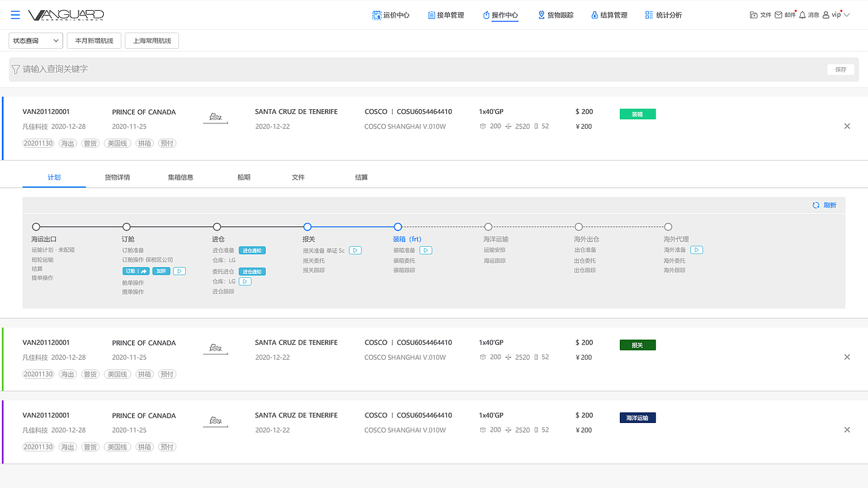Click the 保存 button
The image size is (868, 488).
point(841,69)
